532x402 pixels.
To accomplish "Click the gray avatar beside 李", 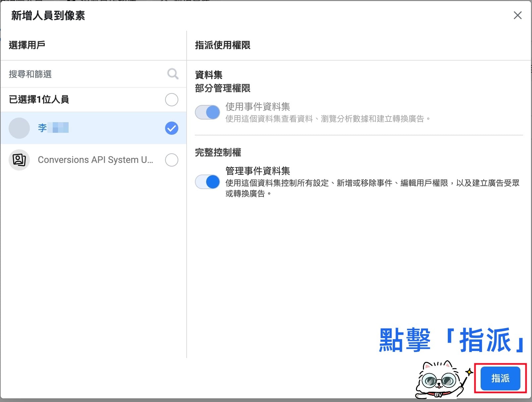I will pos(19,128).
